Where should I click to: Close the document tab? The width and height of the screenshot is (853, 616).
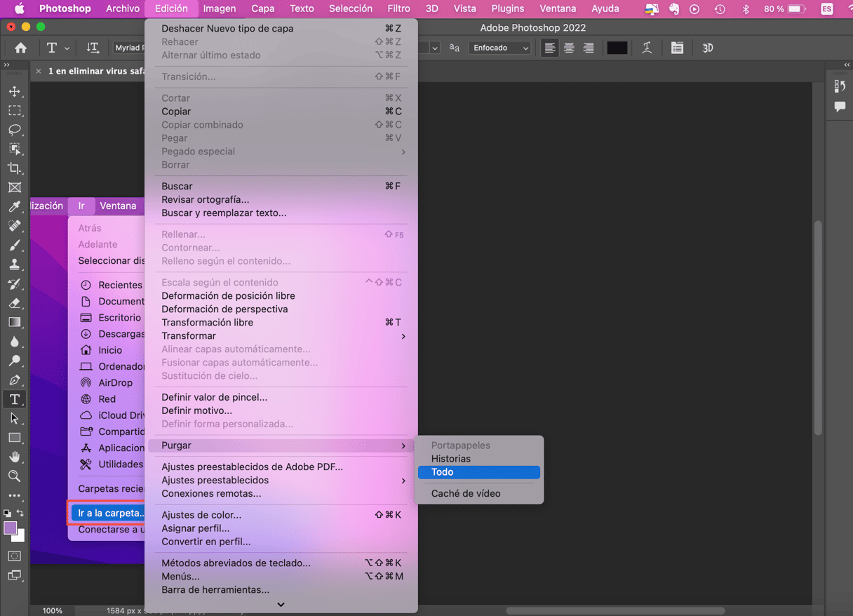(39, 71)
